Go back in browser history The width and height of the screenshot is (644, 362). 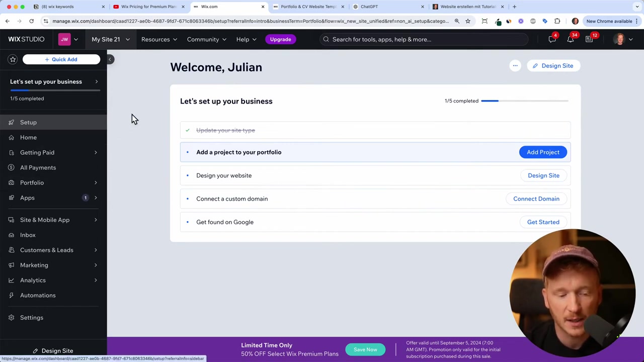(7, 21)
